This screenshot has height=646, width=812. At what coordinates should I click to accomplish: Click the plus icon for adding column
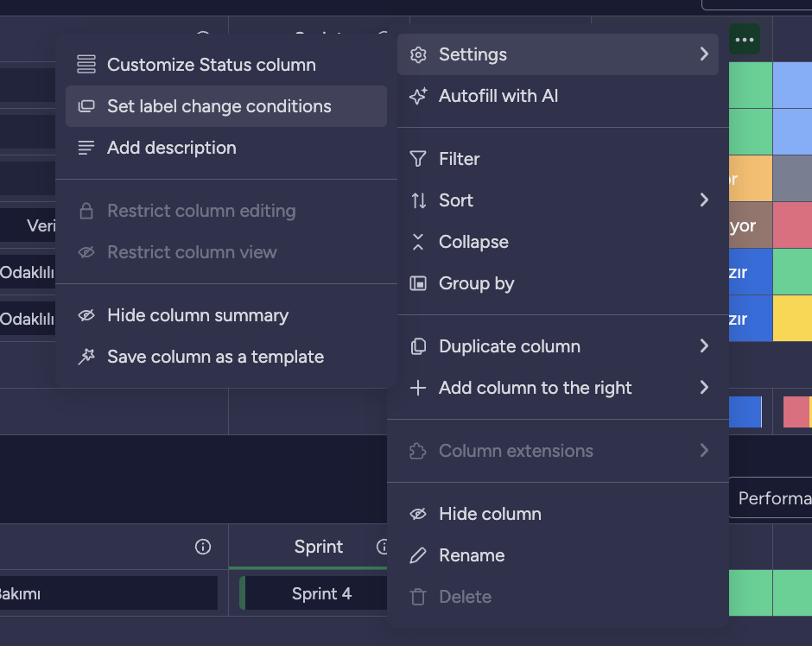pyautogui.click(x=418, y=388)
